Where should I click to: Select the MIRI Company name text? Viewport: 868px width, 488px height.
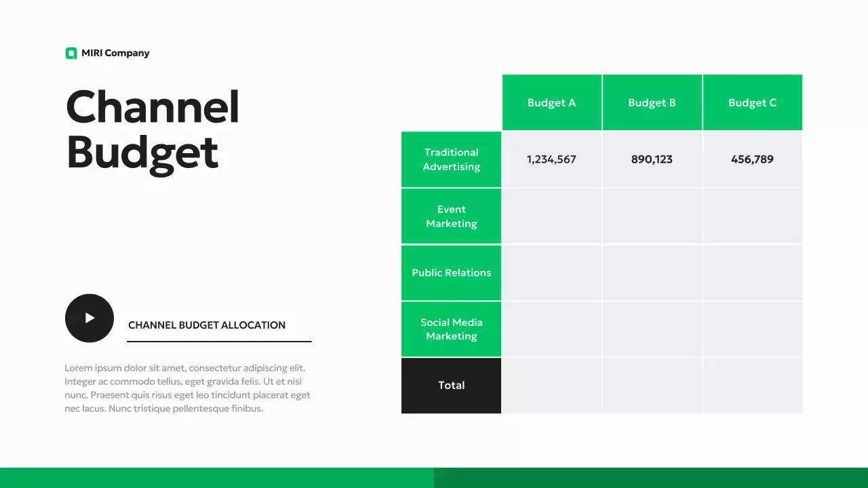[x=115, y=54]
